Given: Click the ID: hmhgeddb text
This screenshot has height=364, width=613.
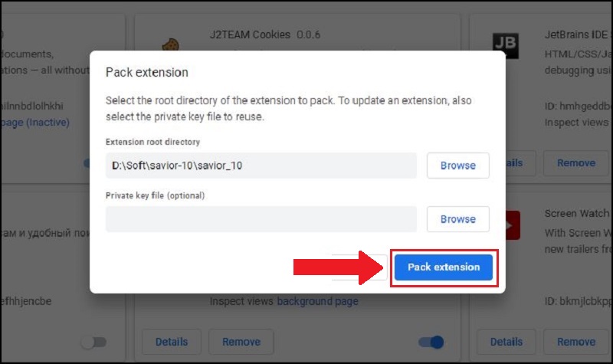Looking at the screenshot, I should point(579,106).
